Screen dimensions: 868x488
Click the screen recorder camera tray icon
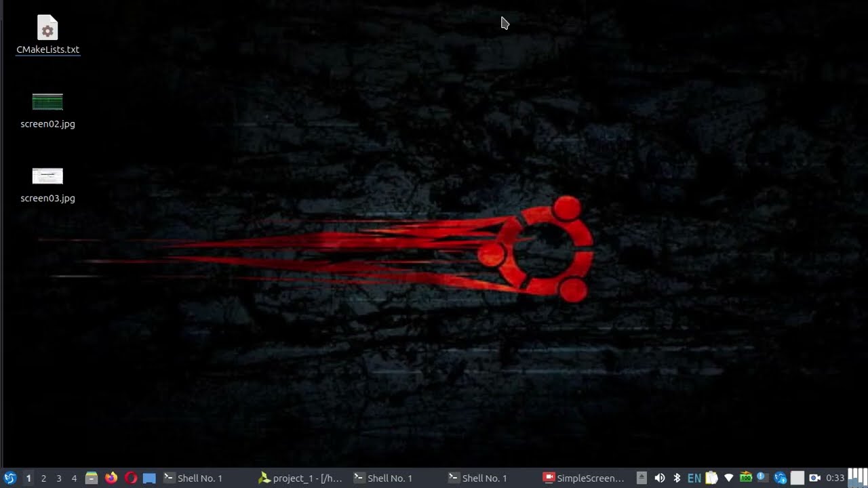(x=814, y=478)
